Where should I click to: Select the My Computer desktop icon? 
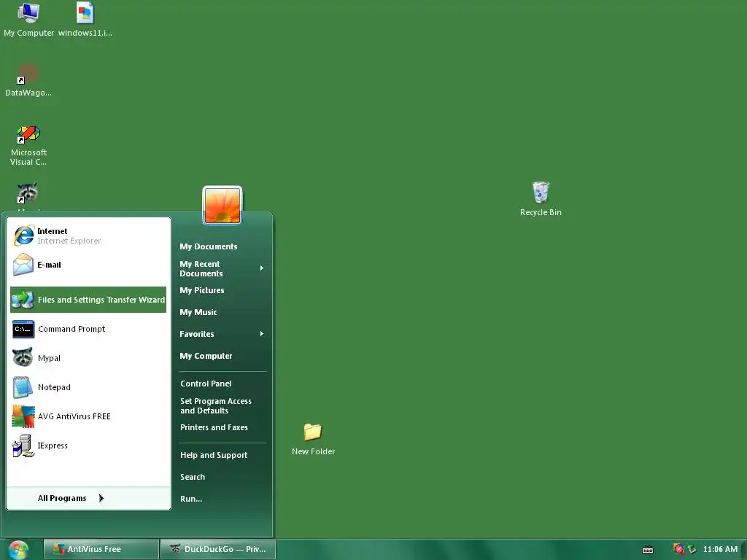point(28,20)
